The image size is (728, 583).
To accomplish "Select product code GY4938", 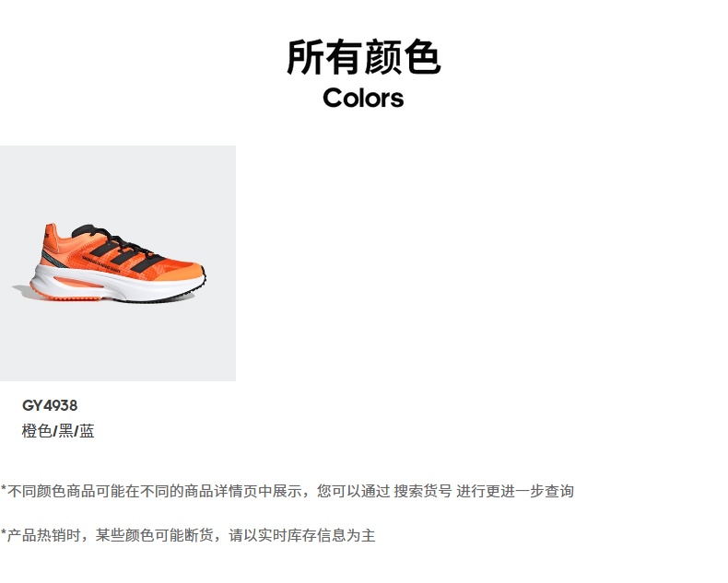I will pos(50,405).
